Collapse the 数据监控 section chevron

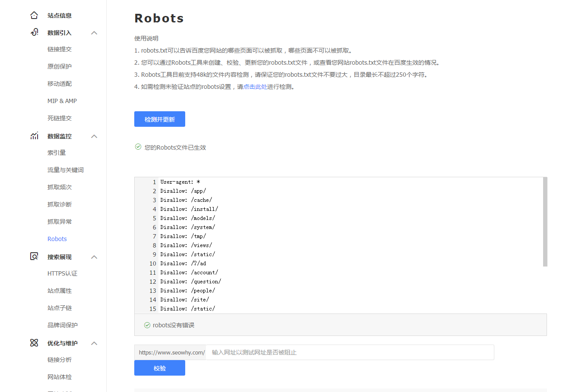pyautogui.click(x=94, y=136)
